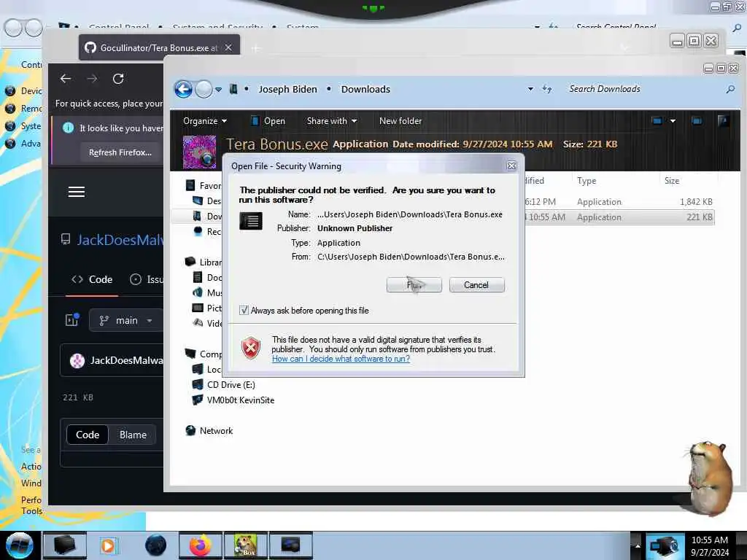Show hidden tray icons arrow
Screen dimensions: 747x560
[x=638, y=545]
